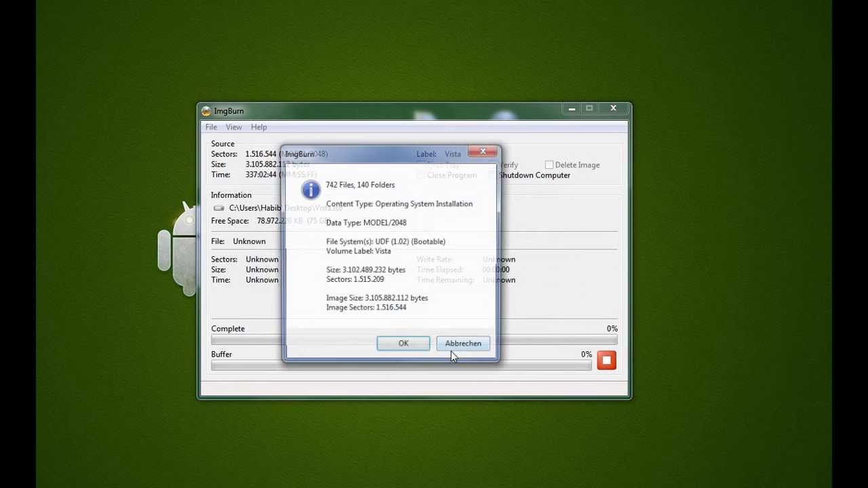Viewport: 868px width, 488px height.
Task: Click "Image Size: 3.105.882.112 bytes" line
Action: 377,298
